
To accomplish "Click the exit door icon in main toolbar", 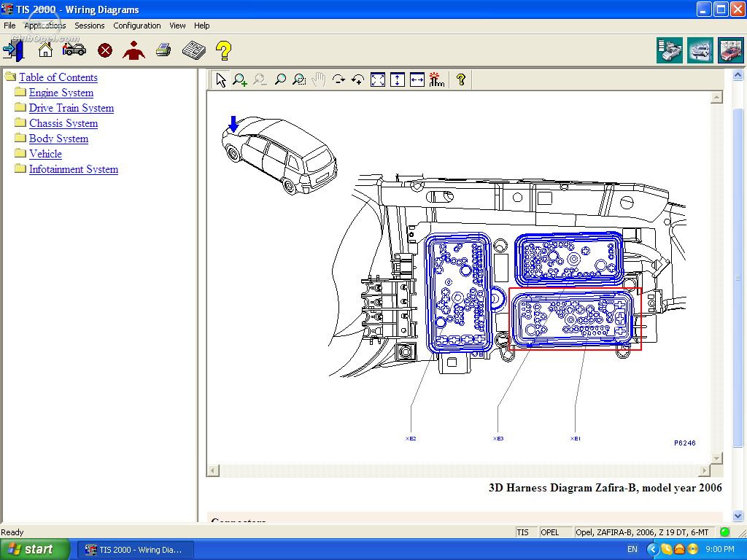I will coord(13,50).
